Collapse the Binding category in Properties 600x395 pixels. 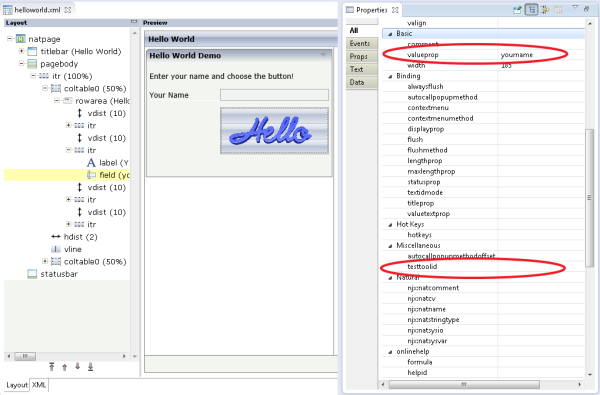tap(390, 76)
